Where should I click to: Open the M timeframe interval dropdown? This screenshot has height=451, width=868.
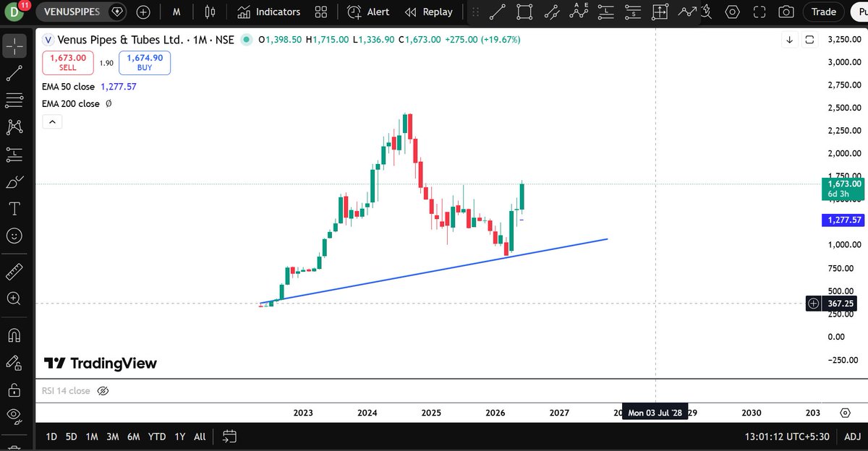176,12
